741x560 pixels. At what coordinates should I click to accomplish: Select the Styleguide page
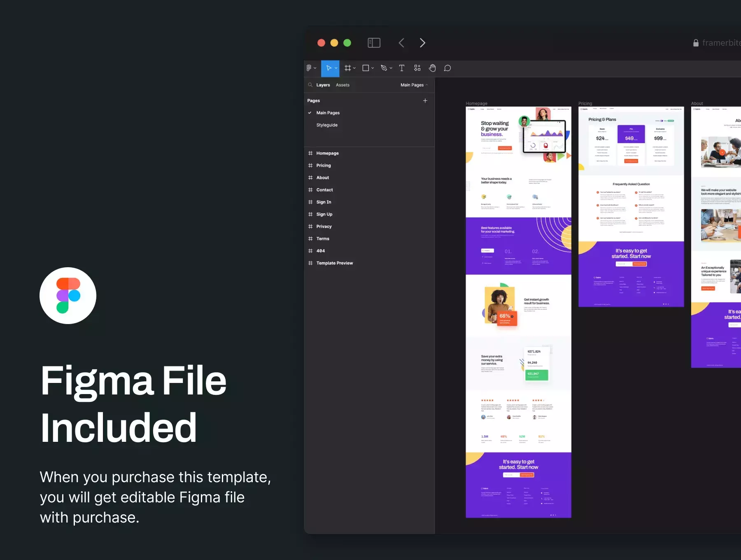pos(327,125)
